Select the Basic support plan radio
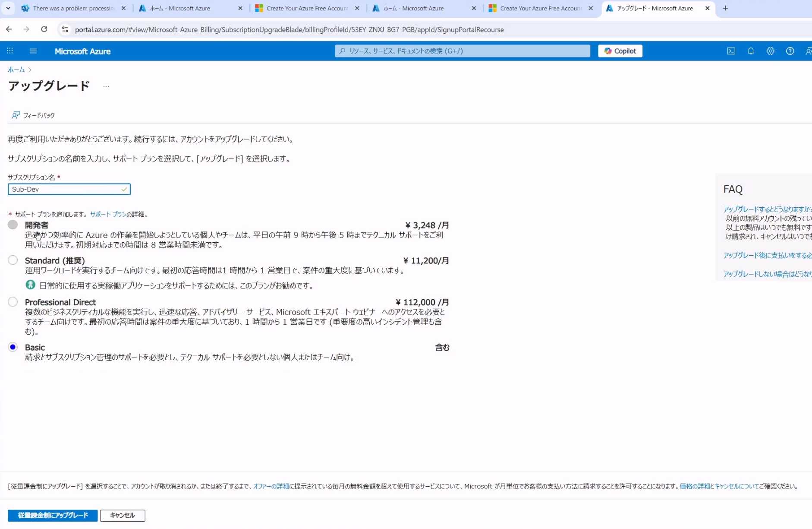 click(13, 347)
